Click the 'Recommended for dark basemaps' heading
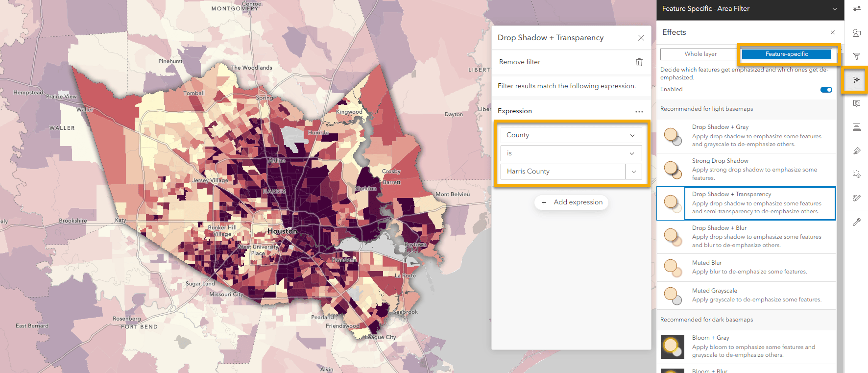Viewport: 868px width, 373px height. pos(706,320)
